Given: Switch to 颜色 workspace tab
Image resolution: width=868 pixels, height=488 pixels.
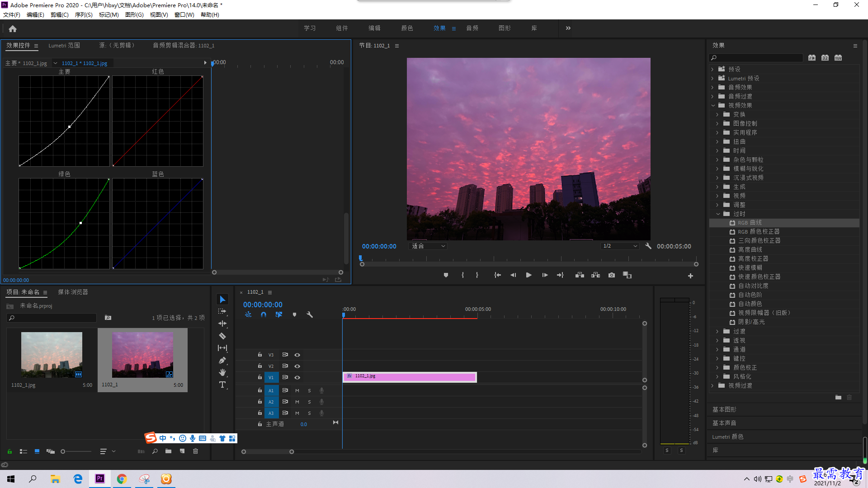Looking at the screenshot, I should 407,28.
